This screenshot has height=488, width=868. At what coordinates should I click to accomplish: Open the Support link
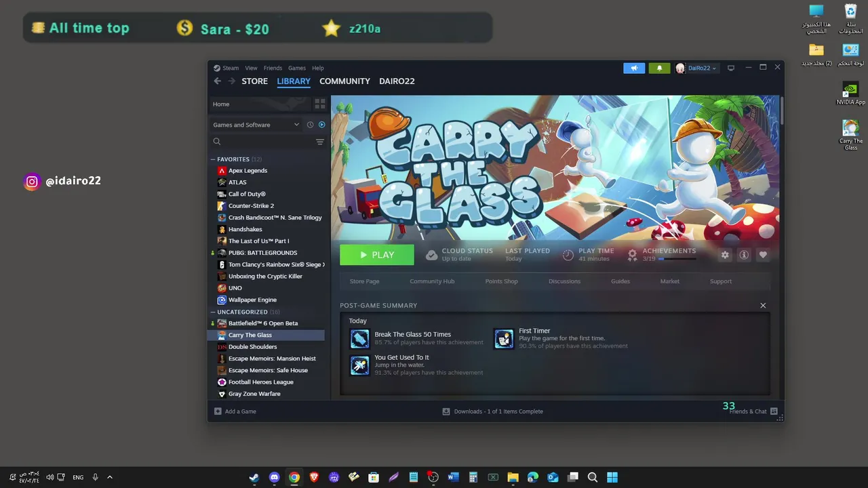pyautogui.click(x=720, y=281)
